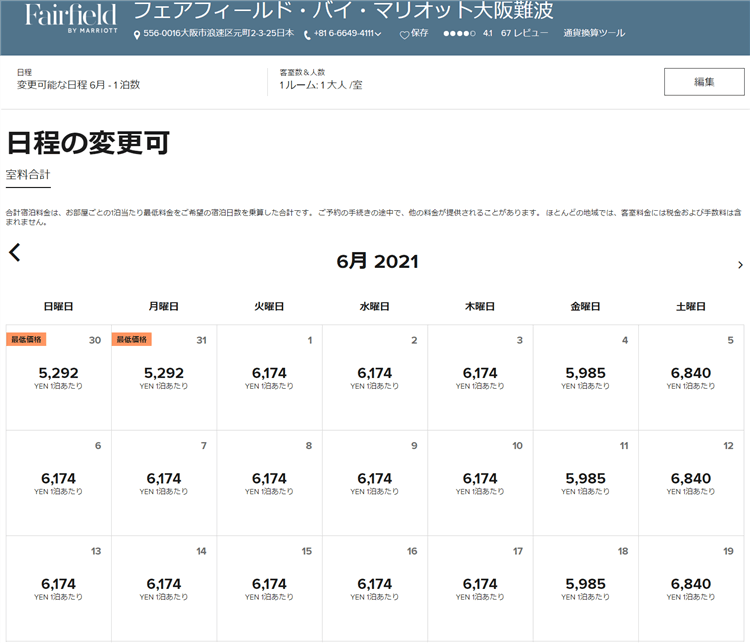Click the Fairfield by Marriott logo

(70, 18)
